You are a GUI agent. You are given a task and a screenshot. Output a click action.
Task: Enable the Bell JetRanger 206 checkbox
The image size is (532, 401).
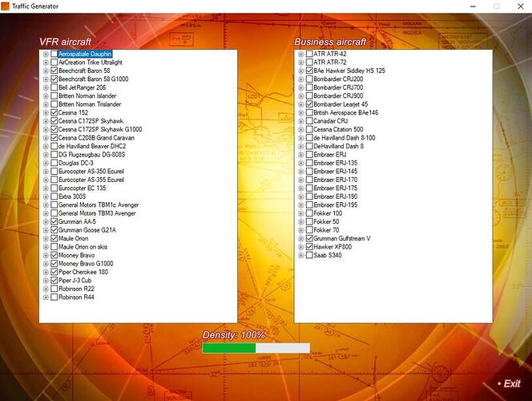coord(54,87)
